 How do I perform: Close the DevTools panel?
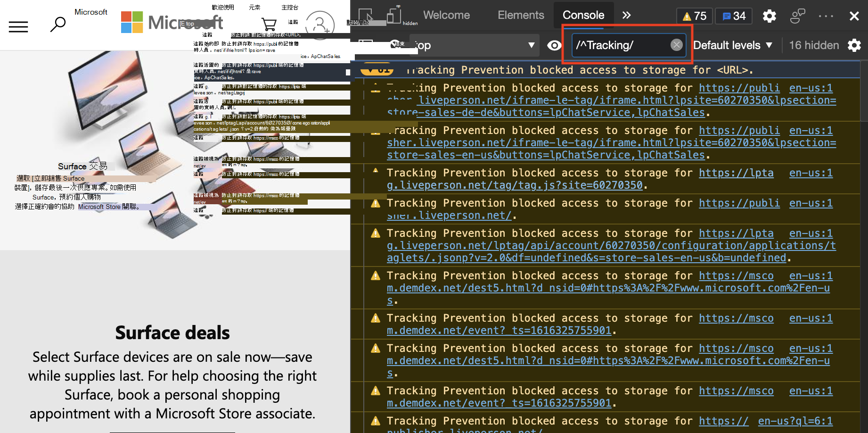[854, 16]
